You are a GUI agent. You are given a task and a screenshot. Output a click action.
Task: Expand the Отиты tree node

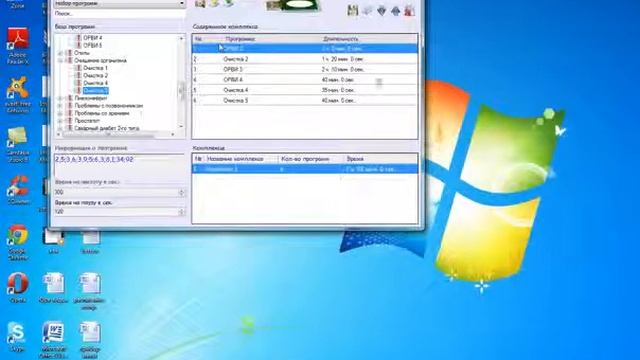pos(60,53)
